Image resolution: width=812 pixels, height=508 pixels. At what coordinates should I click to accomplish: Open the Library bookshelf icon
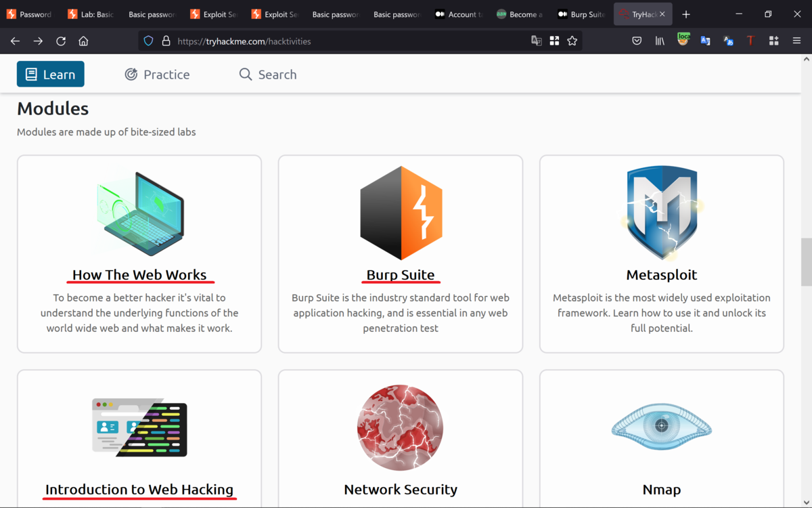(660, 41)
